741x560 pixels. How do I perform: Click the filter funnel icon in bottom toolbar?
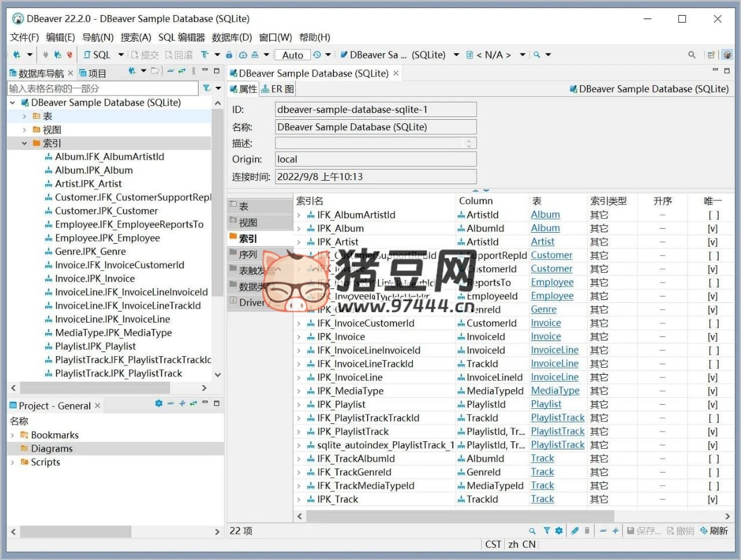point(546,530)
